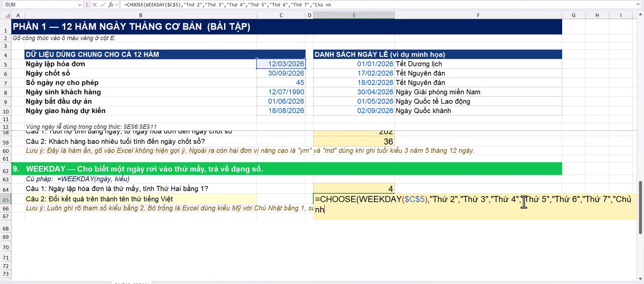Click cell with date 30/09/2026

tap(281, 73)
